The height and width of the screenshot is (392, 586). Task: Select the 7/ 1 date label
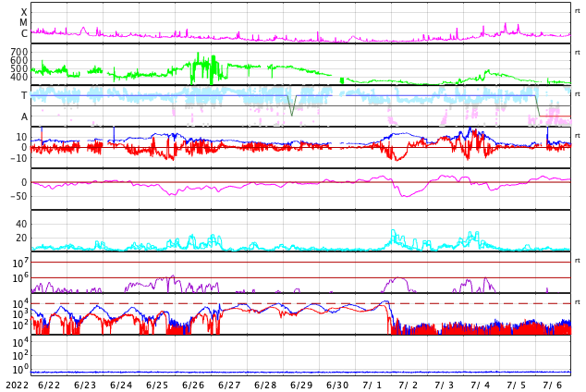372,386
